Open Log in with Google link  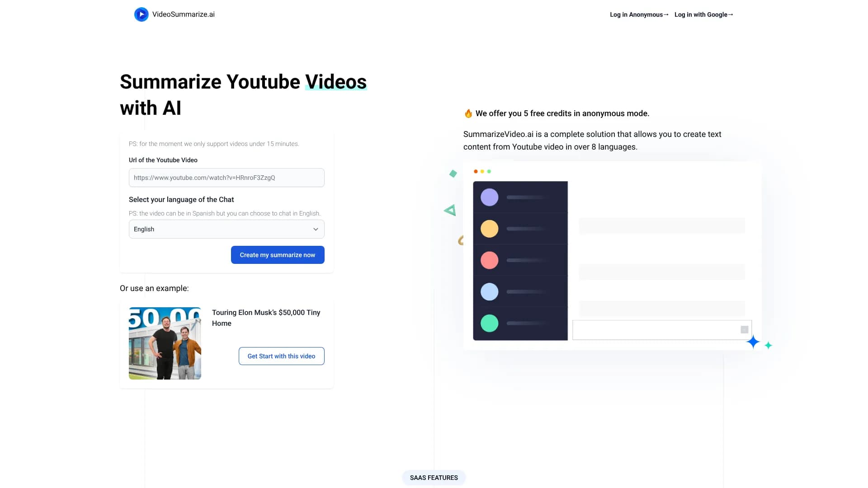703,14
